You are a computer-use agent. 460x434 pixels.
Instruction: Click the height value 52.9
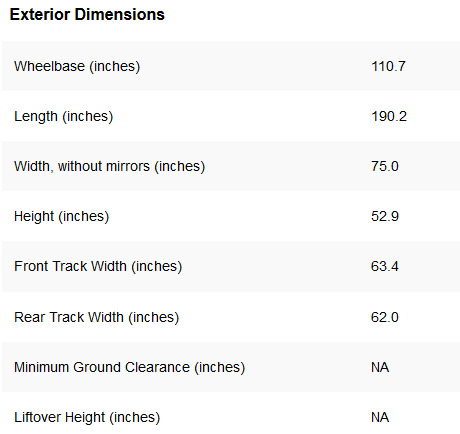(x=385, y=216)
